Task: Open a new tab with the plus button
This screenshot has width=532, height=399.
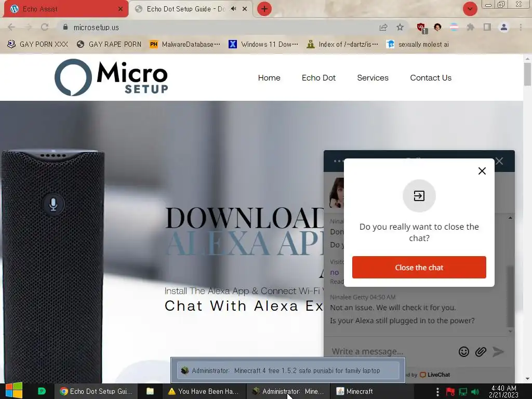Action: (x=264, y=9)
